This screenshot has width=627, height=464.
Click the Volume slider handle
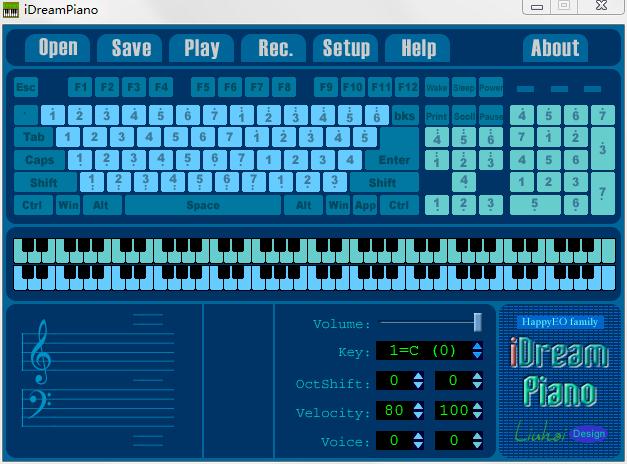[477, 322]
